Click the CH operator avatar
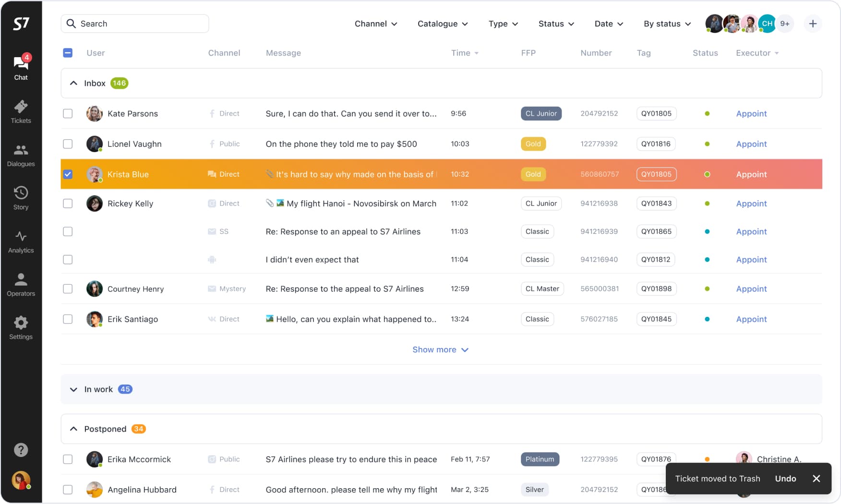 tap(767, 24)
